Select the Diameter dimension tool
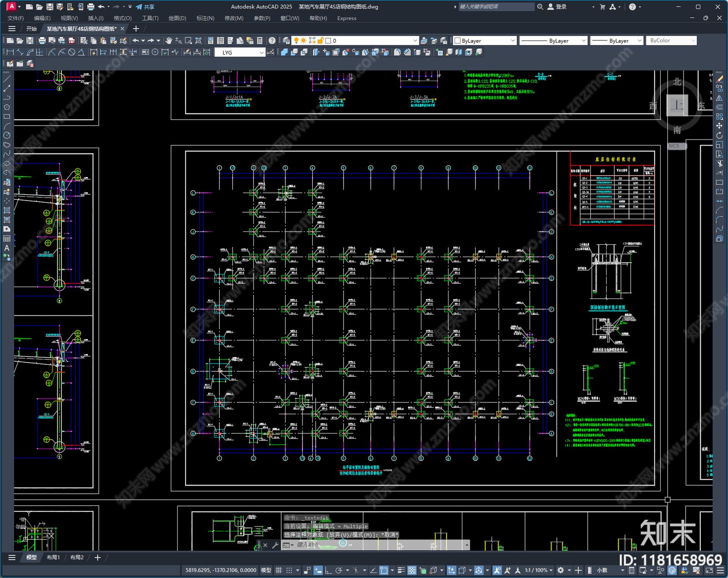The height and width of the screenshot is (578, 728). coord(71,52)
